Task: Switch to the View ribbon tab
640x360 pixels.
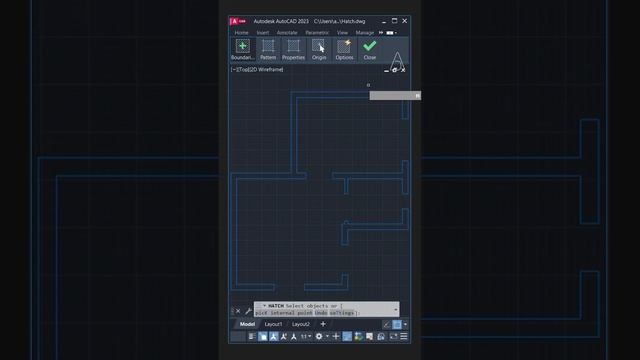Action: 342,33
